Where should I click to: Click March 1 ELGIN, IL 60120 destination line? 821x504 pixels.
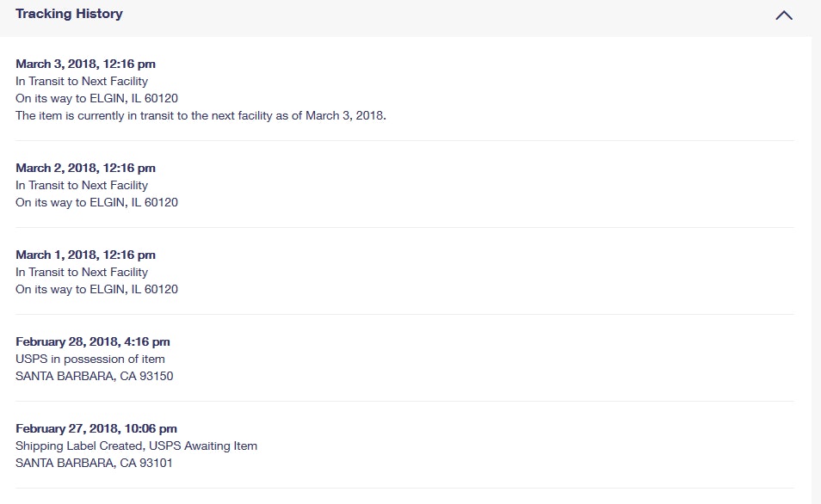[x=96, y=289]
